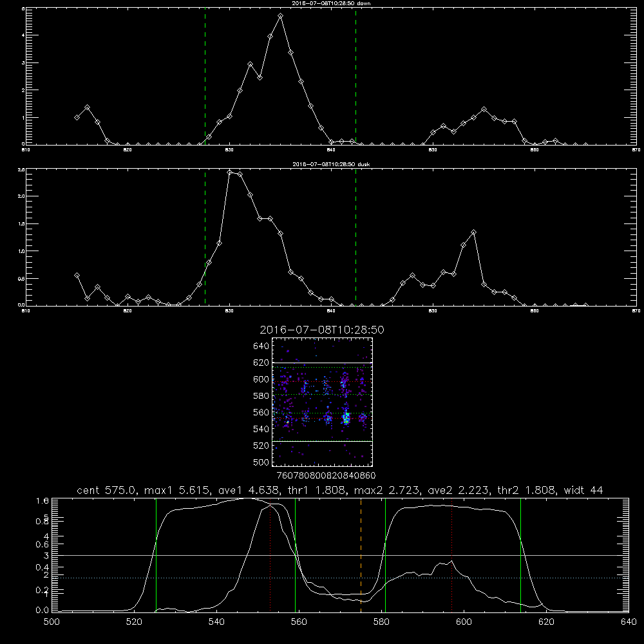This screenshot has height=644, width=644.
Task: Click the secondary peak marker near 855 in dawn plot
Action: (484, 109)
